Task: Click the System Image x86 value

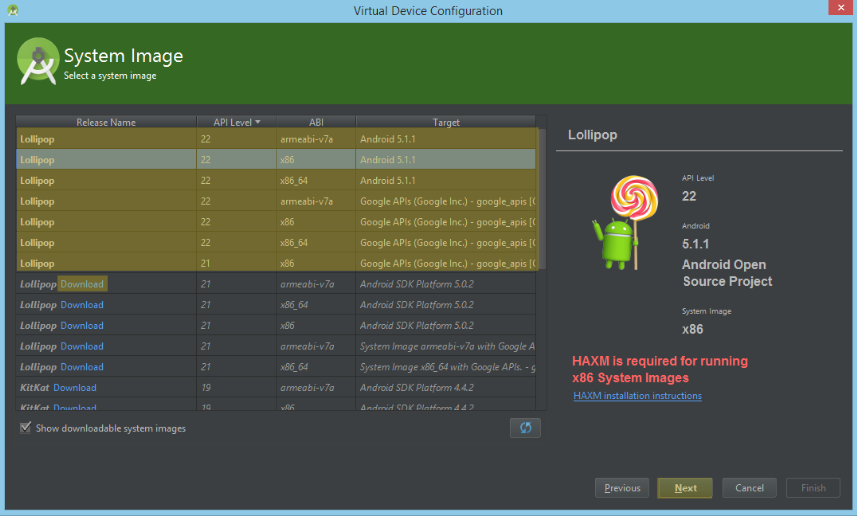Action: (692, 329)
